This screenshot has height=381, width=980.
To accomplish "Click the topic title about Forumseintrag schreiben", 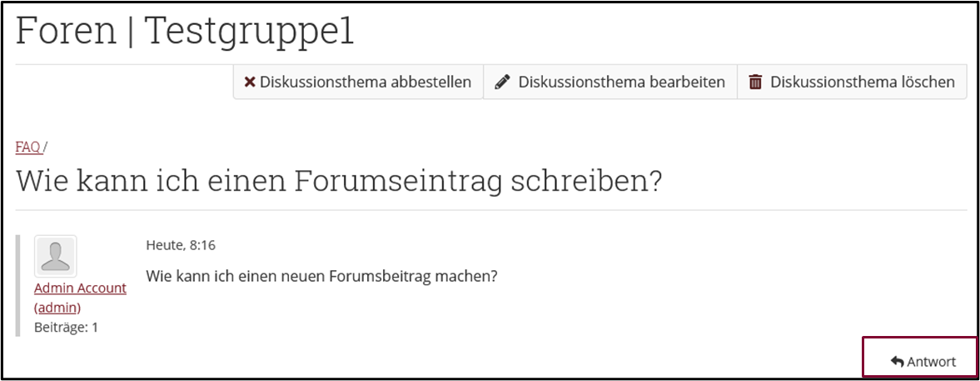I will click(338, 180).
